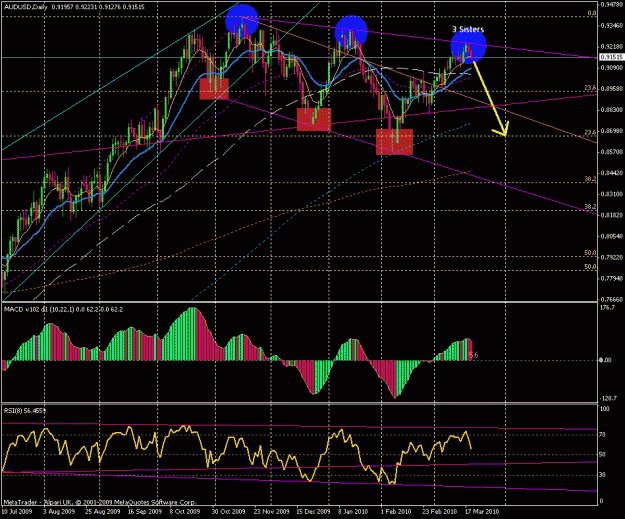625x519 pixels.
Task: Click the Fibonacci 0.0 level label
Action: tap(592, 13)
